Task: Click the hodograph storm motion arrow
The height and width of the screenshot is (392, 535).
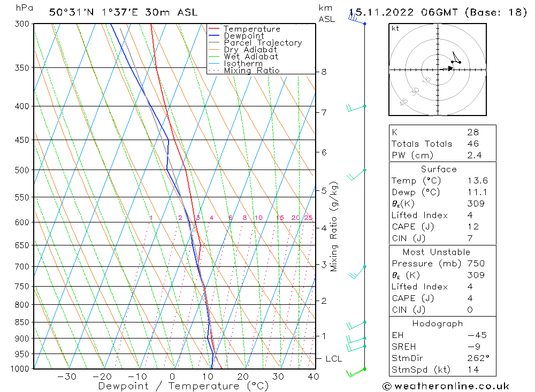Action: (447, 69)
